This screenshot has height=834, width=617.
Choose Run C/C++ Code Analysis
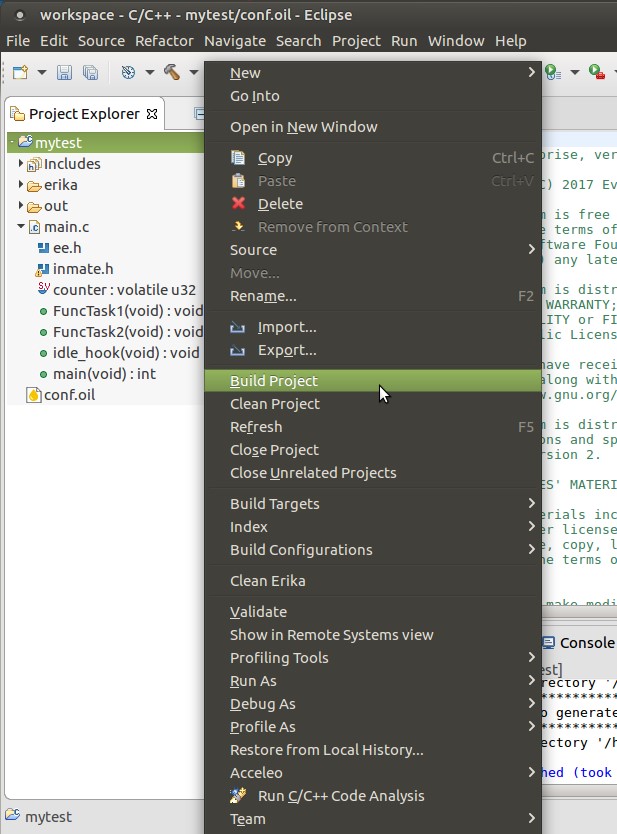(373, 796)
